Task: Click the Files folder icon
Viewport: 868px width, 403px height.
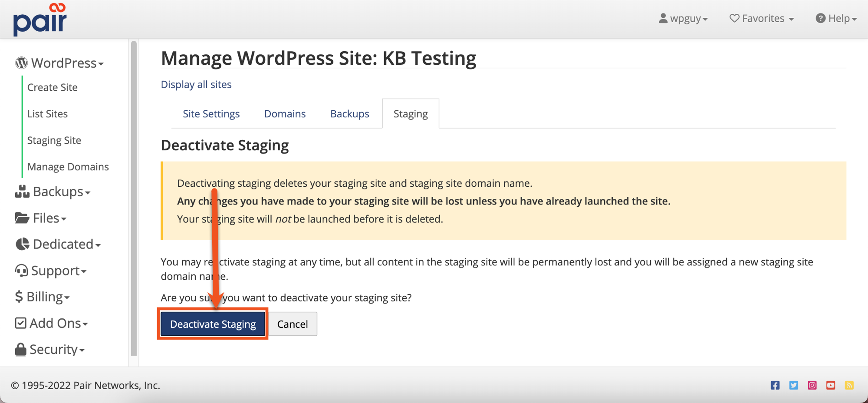Action: click(22, 218)
